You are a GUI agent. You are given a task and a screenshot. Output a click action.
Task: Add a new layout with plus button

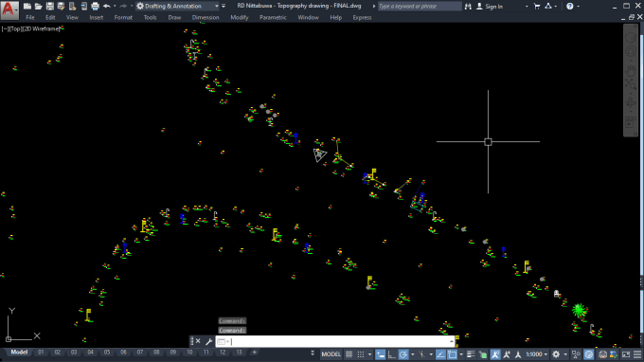[254, 353]
